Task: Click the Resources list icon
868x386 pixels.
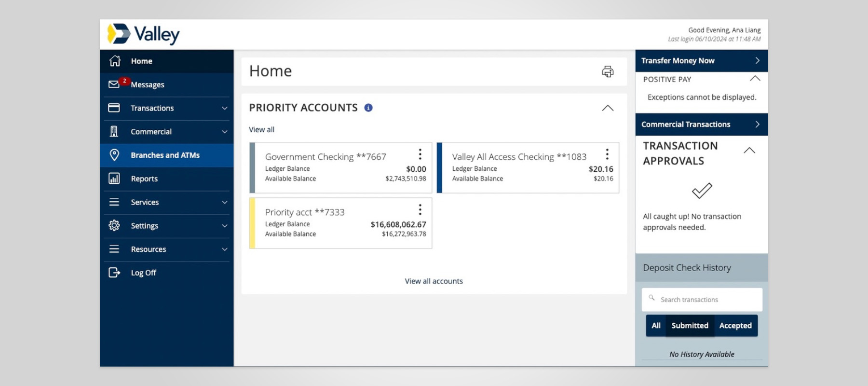Action: [114, 249]
